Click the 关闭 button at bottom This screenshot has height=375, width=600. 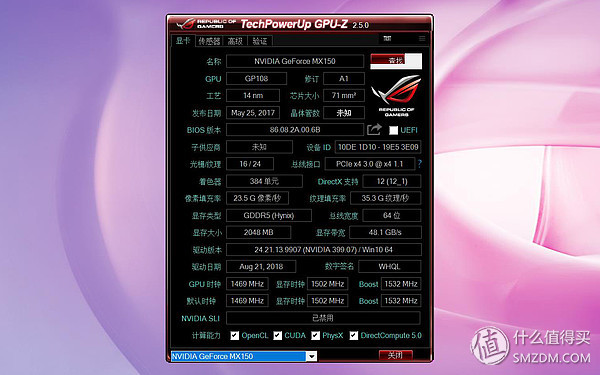[x=396, y=355]
